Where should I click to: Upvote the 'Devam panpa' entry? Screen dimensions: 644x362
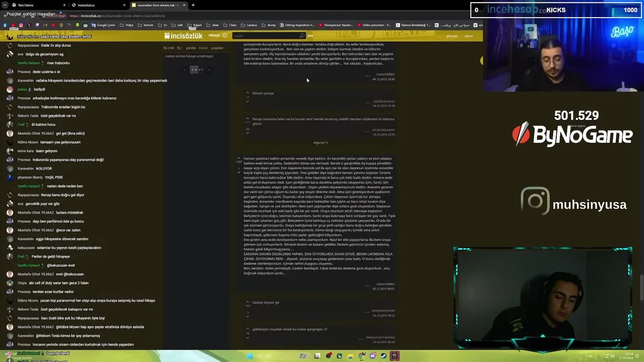(x=247, y=93)
